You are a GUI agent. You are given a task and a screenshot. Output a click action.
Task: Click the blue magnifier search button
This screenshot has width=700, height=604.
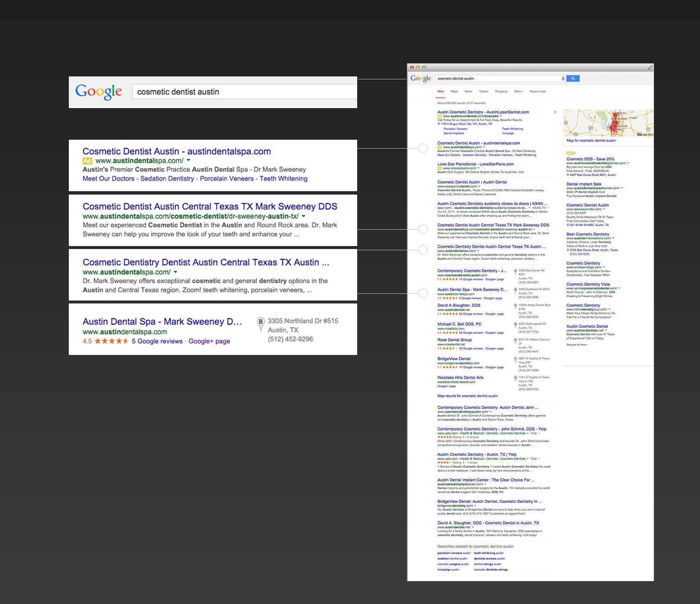573,79
